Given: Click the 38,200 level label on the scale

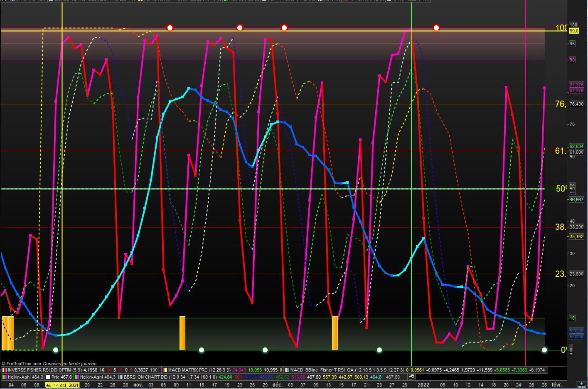Looking at the screenshot, I should (576, 227).
